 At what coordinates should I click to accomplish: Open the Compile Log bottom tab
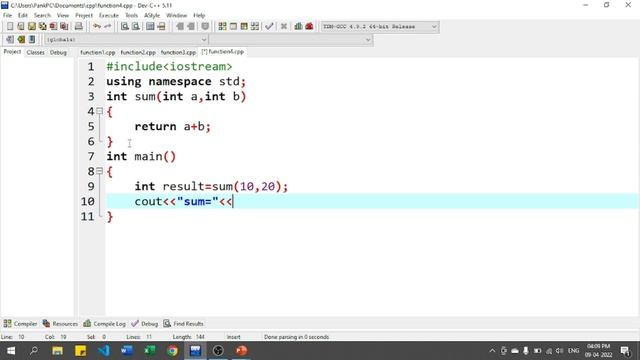click(104, 324)
